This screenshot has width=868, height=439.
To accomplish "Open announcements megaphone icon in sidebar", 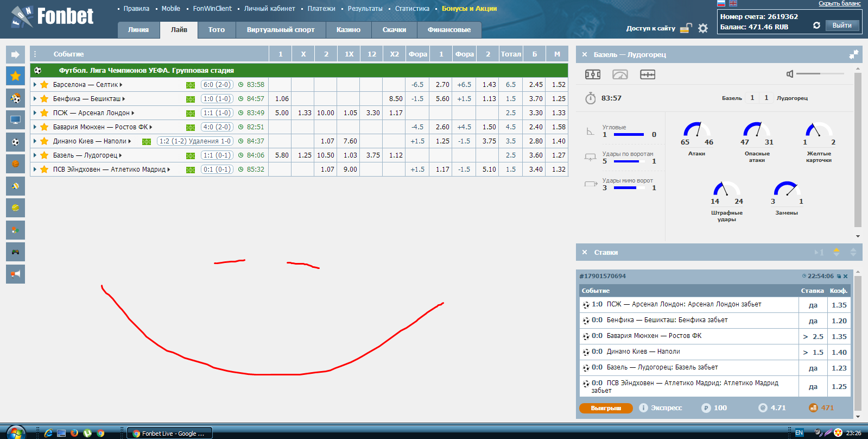I will pos(15,274).
